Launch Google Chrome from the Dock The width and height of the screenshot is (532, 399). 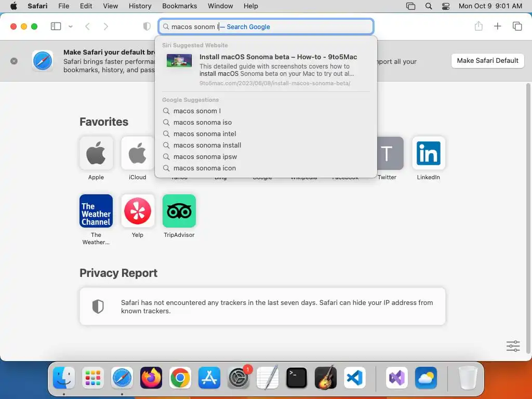coord(180,378)
